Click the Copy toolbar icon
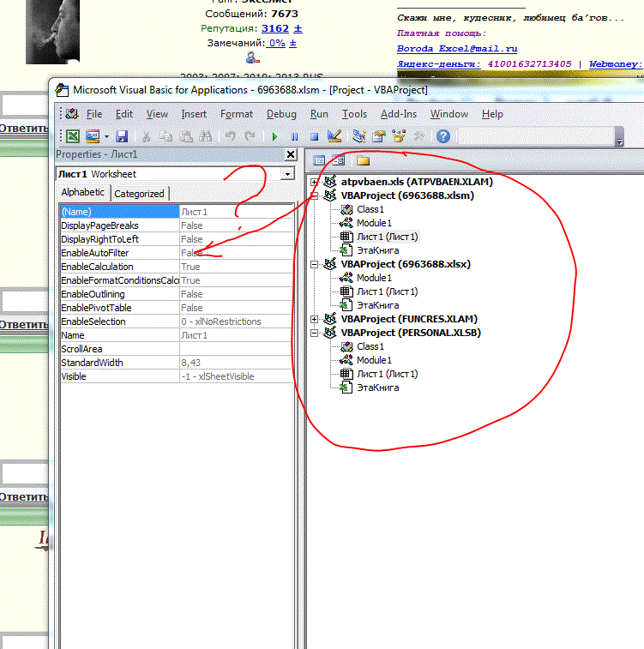The height and width of the screenshot is (649, 644). (166, 136)
